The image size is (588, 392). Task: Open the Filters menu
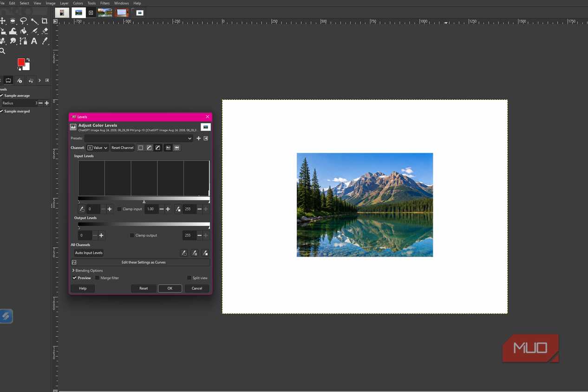click(x=105, y=3)
